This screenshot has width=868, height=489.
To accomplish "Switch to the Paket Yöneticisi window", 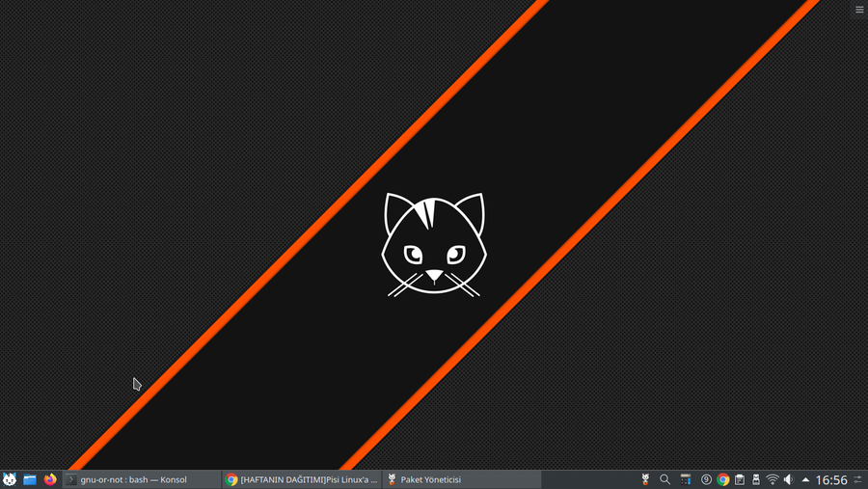I will tap(462, 479).
